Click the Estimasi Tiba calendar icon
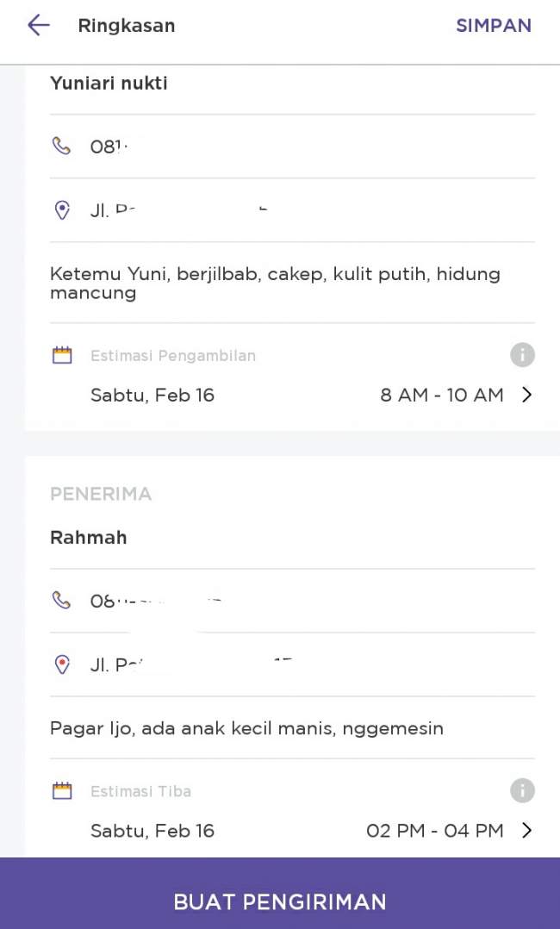This screenshot has width=560, height=929. (62, 790)
